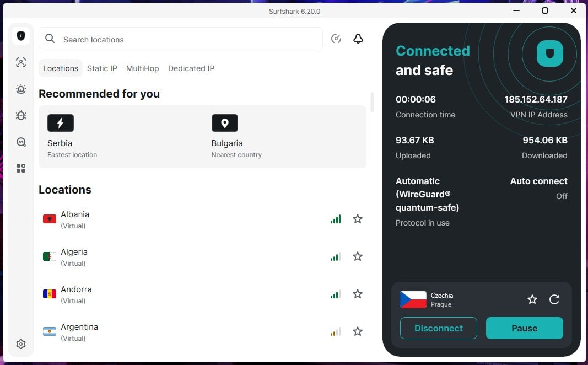This screenshot has height=365, width=588.
Task: Open the notifications bell icon
Action: coord(358,39)
